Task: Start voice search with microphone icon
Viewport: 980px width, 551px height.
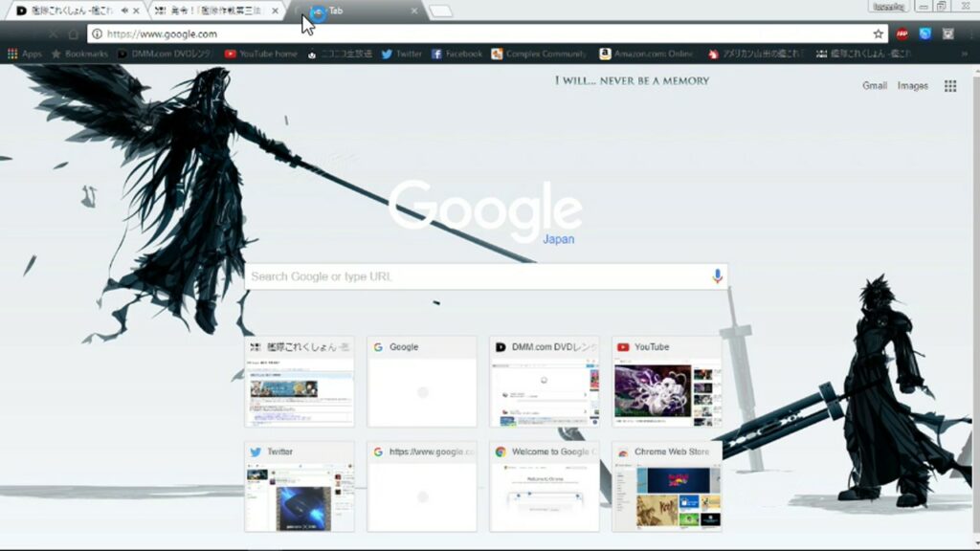Action: 717,276
